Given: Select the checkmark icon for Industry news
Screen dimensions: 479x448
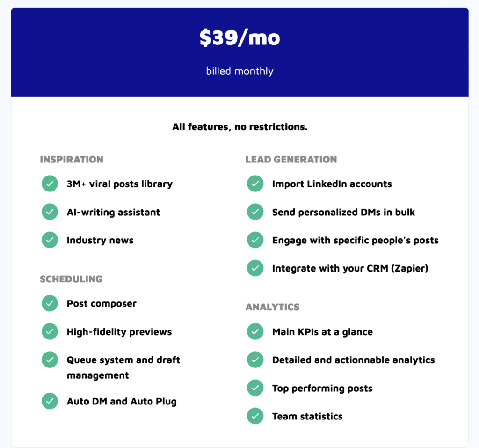Looking at the screenshot, I should click(x=50, y=240).
